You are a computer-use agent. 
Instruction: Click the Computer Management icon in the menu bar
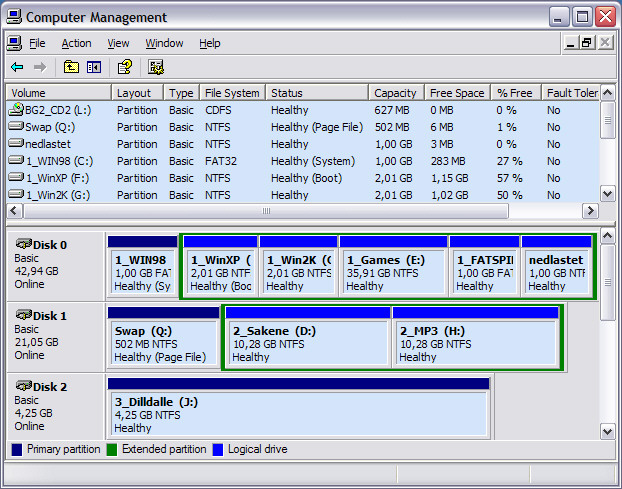(x=14, y=43)
